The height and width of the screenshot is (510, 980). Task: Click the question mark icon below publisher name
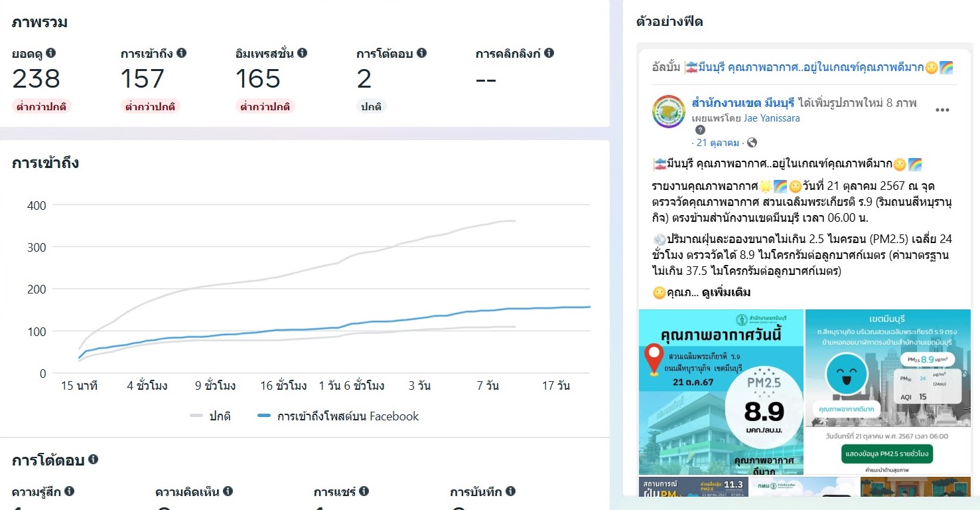coord(700,130)
